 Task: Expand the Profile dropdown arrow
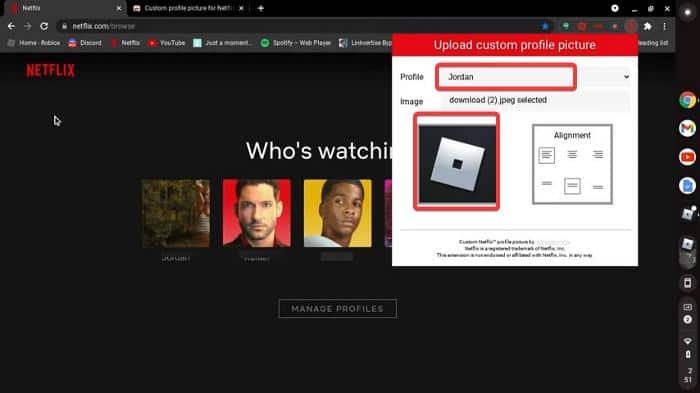pyautogui.click(x=626, y=77)
